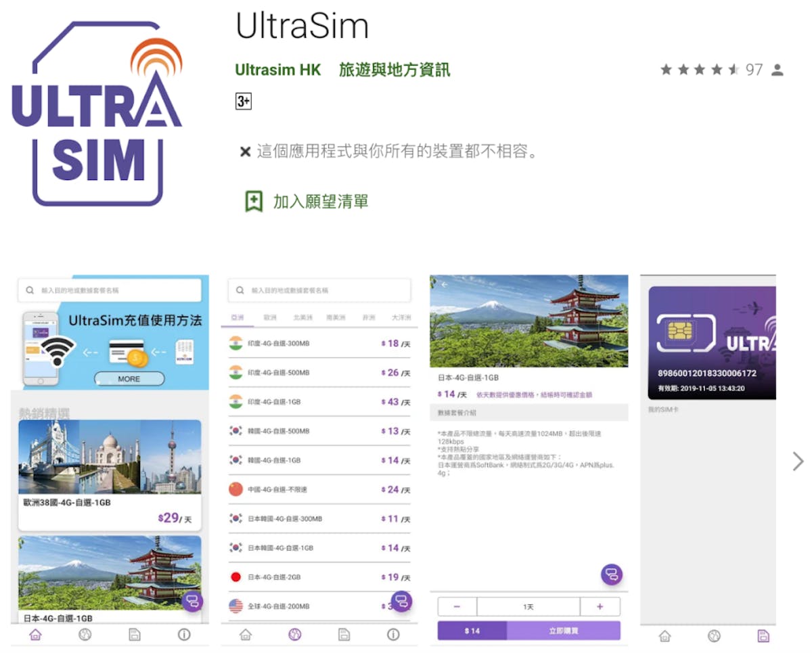Click the UltraSim app title
This screenshot has width=812, height=653.
[x=302, y=27]
